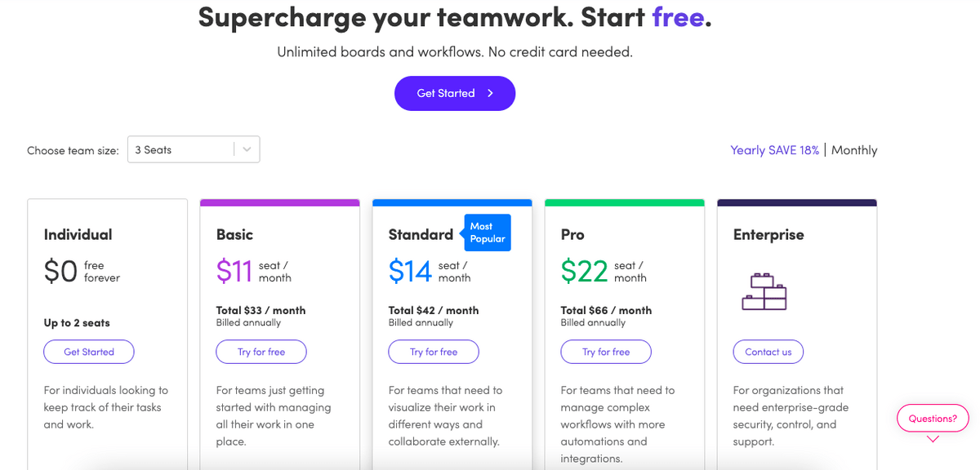Select the Individual plan heading
Screen dimensions: 980x470
pyautogui.click(x=78, y=234)
